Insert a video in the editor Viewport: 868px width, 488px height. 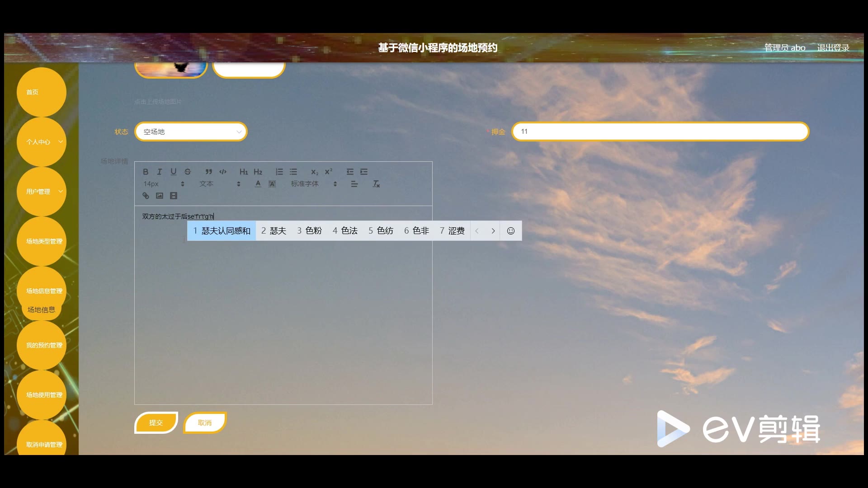pos(174,196)
